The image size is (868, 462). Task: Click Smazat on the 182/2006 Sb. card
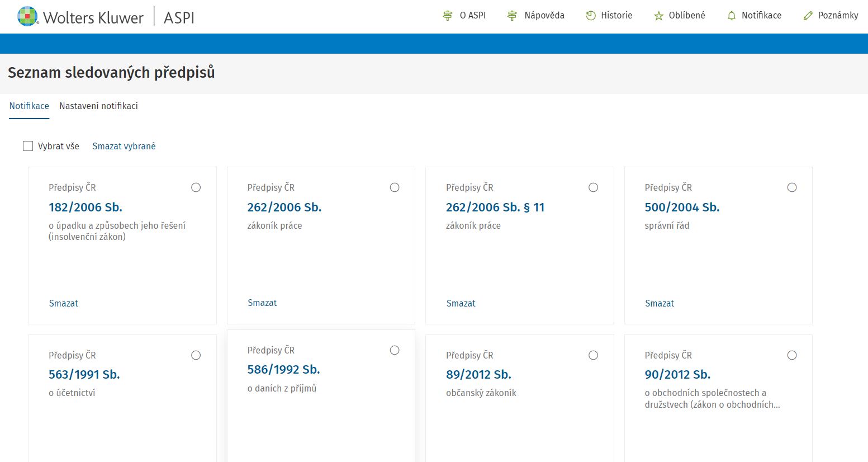[x=63, y=303]
